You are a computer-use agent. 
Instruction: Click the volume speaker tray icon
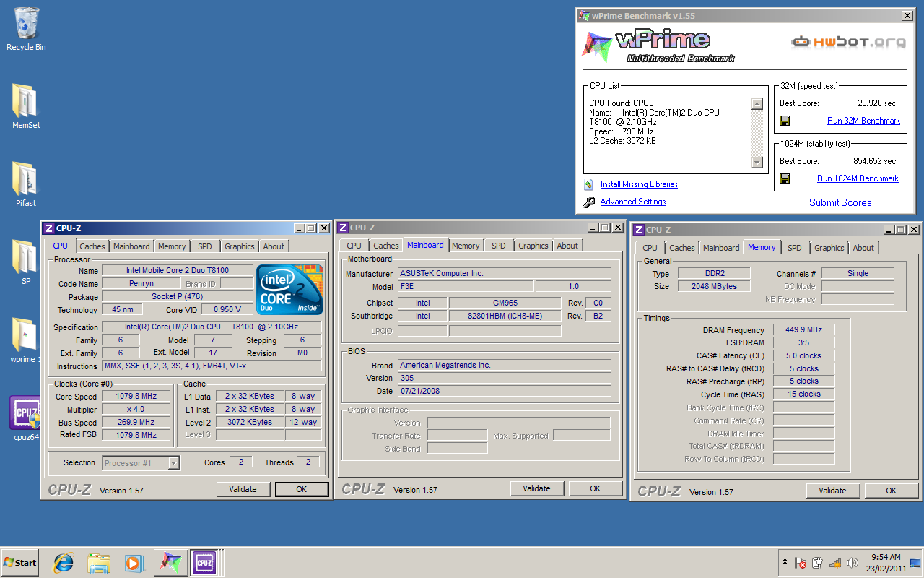tap(853, 563)
